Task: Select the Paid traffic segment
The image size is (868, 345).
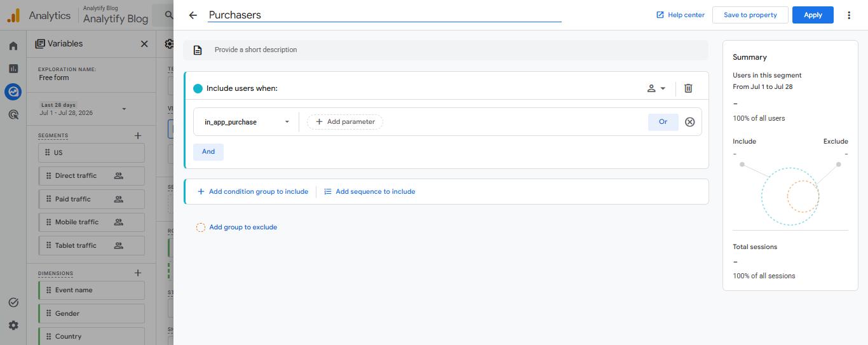Action: (x=92, y=199)
